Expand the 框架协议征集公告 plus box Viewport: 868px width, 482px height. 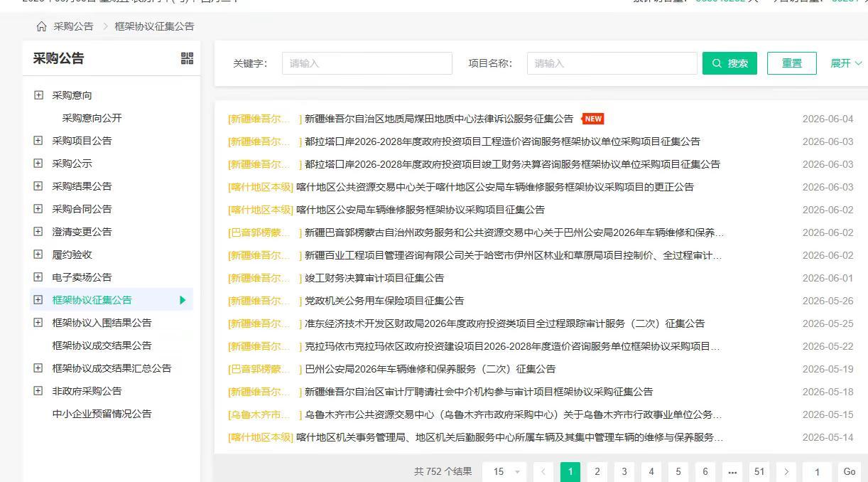[x=38, y=300]
